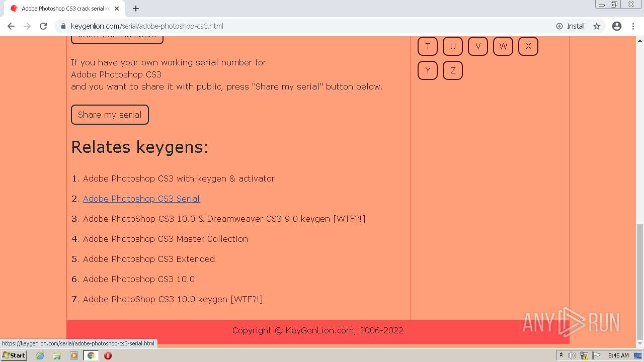
Task: Open letter Z index button
Action: [453, 70]
